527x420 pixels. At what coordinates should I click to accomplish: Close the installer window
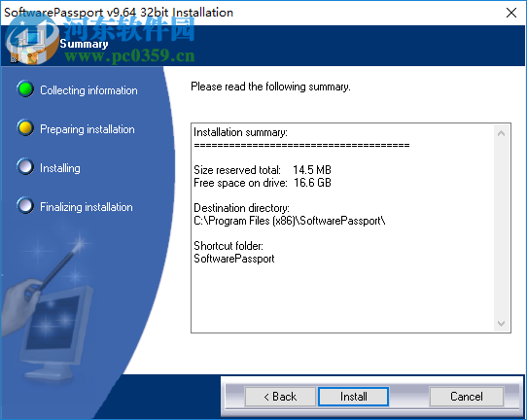(x=511, y=13)
